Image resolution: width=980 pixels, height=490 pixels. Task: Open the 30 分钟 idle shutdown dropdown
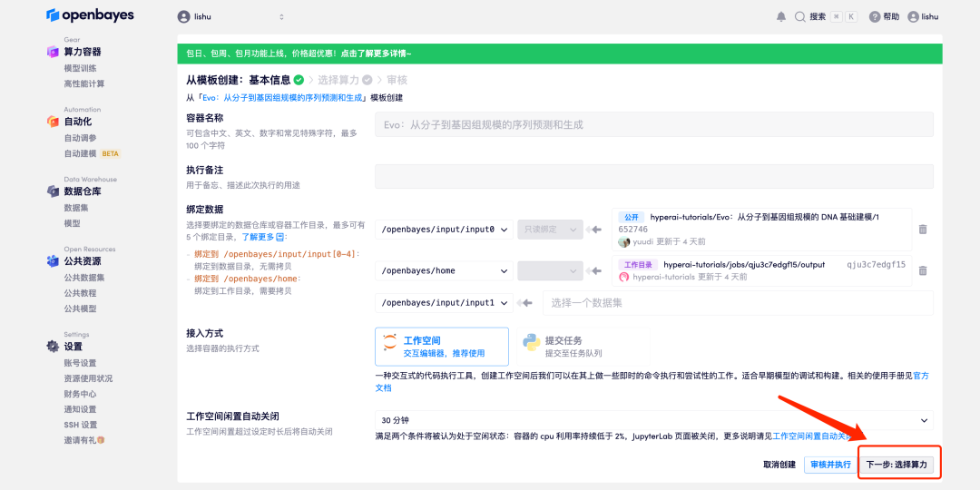pos(653,420)
